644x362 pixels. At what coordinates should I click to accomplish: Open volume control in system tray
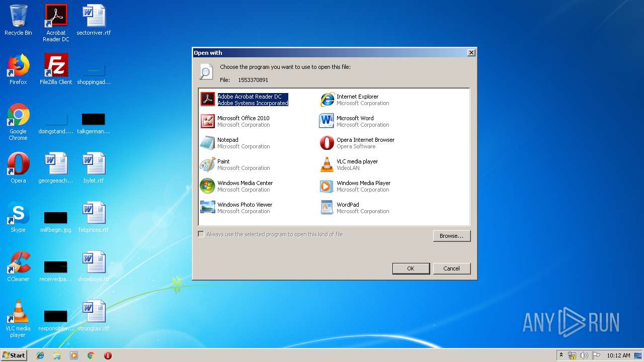[584, 355]
